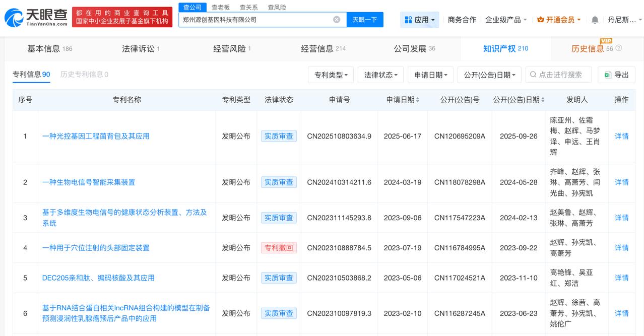Click the magnifier icon in the patent search
This screenshot has height=336, width=644.
pos(533,75)
